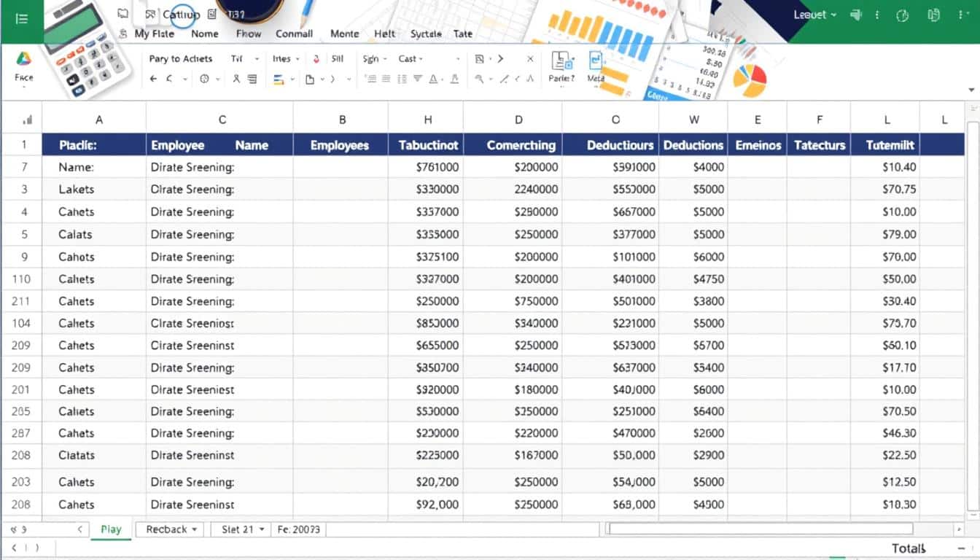
Task: Expand the Tvf dropdown
Action: pyautogui.click(x=246, y=59)
